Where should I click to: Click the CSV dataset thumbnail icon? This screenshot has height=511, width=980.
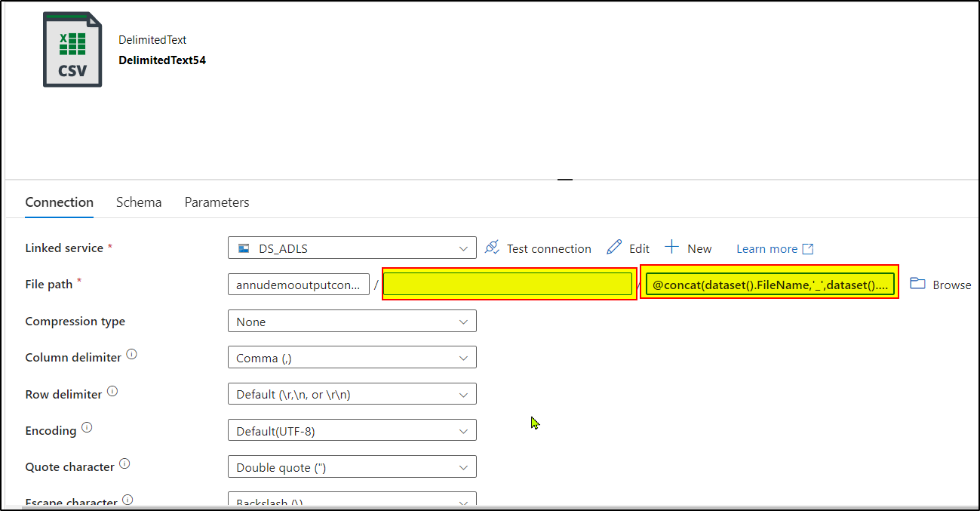72,49
